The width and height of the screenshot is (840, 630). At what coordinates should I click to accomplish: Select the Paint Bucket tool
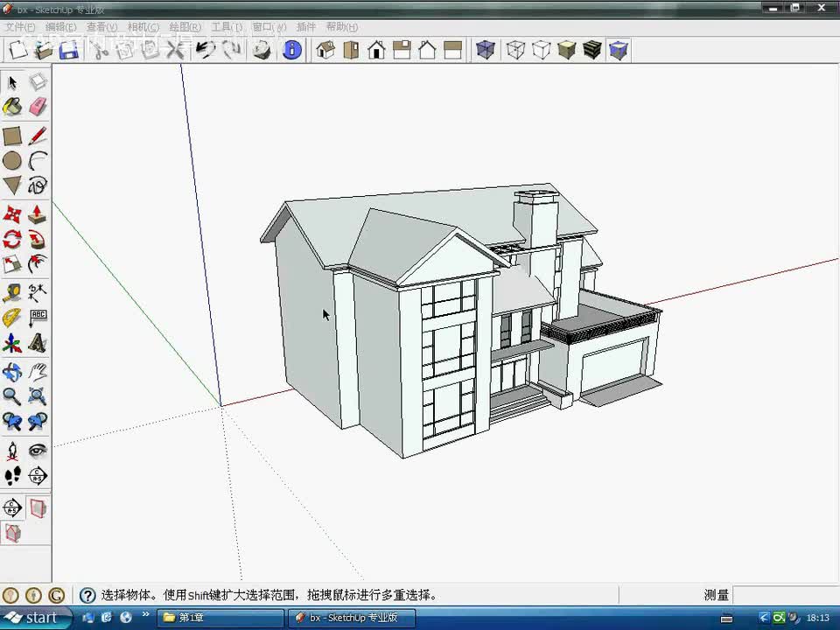click(12, 108)
